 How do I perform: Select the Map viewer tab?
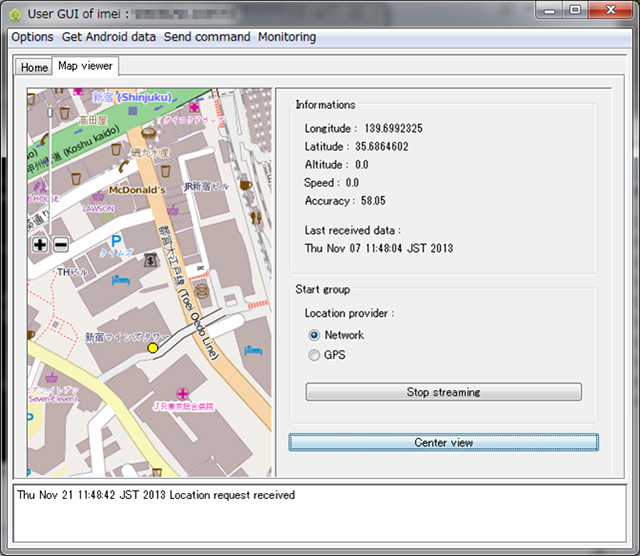point(85,66)
